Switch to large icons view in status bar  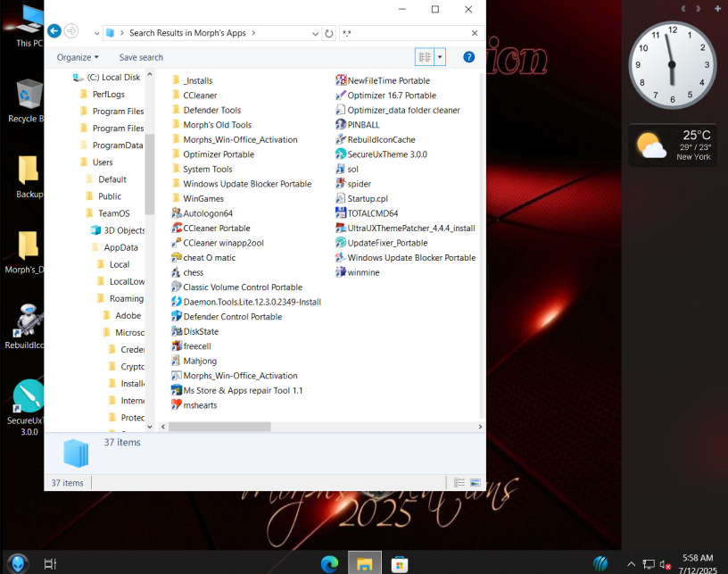(x=475, y=483)
